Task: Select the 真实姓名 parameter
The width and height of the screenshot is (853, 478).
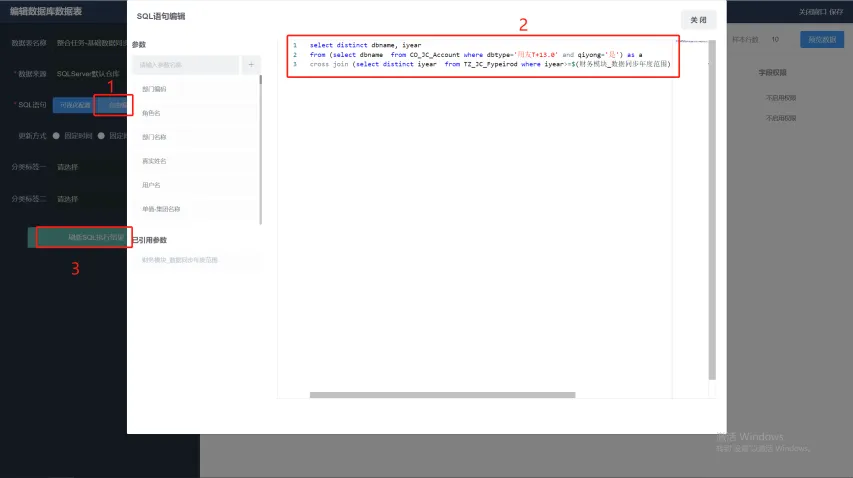Action: (195, 161)
